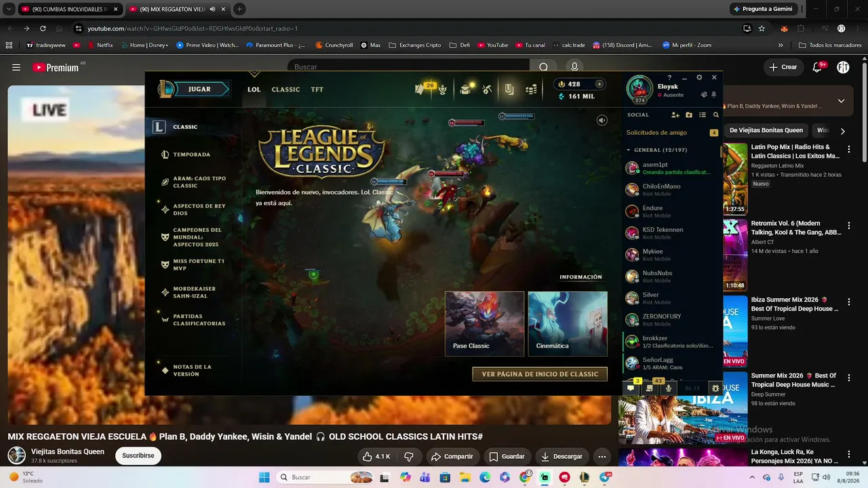Screen dimensions: 868x488
Task: Open the chat windows icon with badge 43
Action: (x=650, y=388)
